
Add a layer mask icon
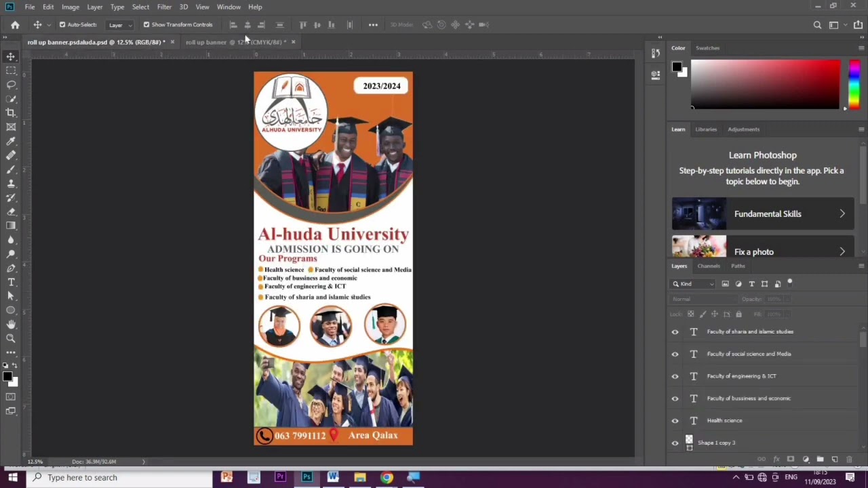tap(791, 460)
